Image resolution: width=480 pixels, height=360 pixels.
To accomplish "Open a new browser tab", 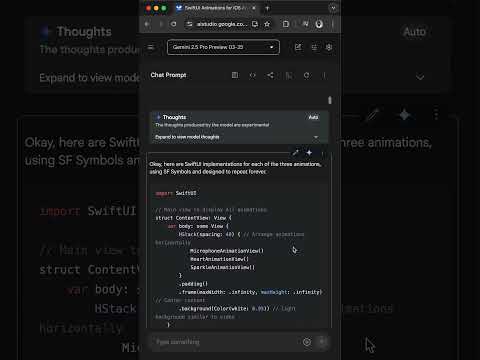I will point(267,8).
